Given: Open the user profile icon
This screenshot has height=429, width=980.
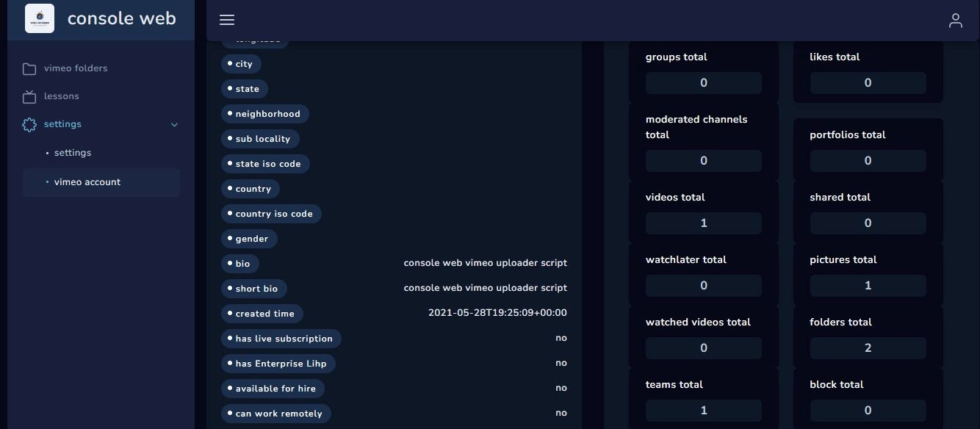Looking at the screenshot, I should pyautogui.click(x=955, y=21).
